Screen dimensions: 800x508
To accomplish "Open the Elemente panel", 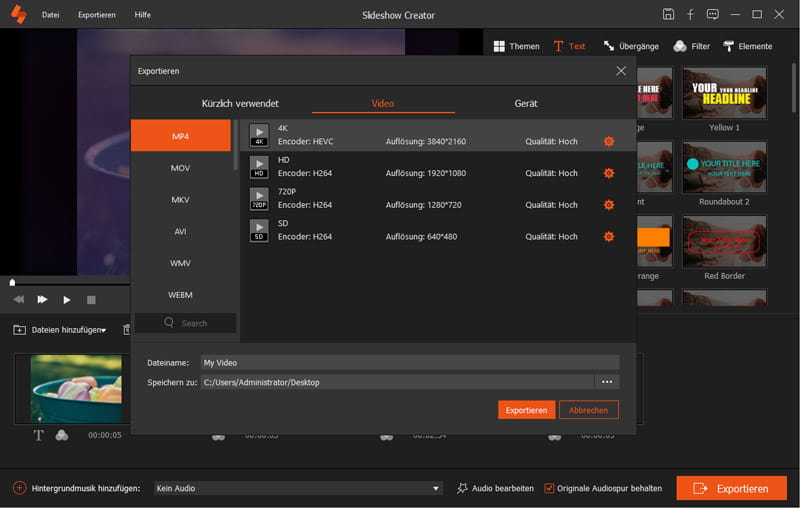I will 747,46.
